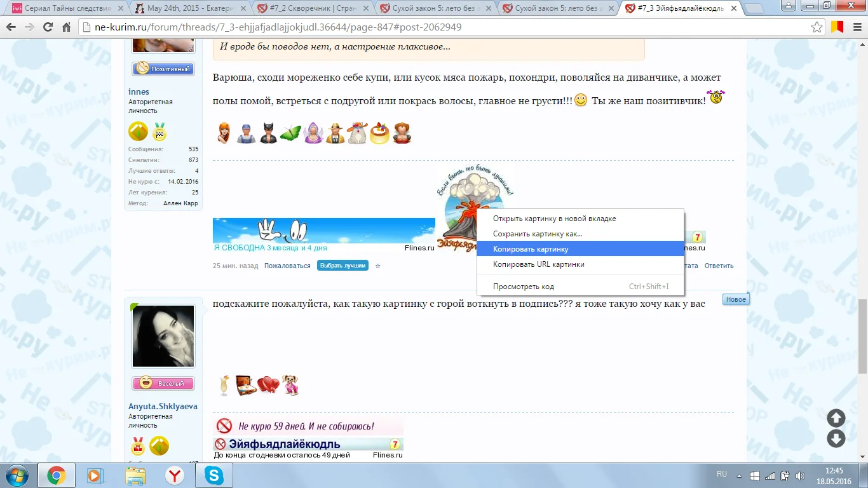Viewport: 868px width, 488px height.
Task: Click the 'Выбрать лучшим' button
Action: tap(342, 266)
